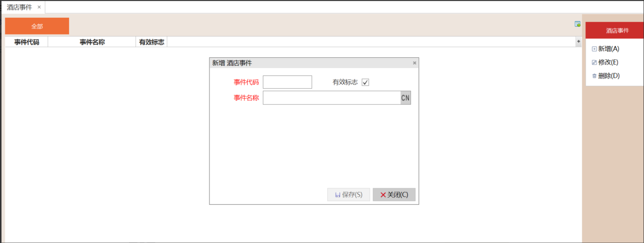The height and width of the screenshot is (243, 644).
Task: Click the red 酒店事件 panel header
Action: click(x=617, y=30)
